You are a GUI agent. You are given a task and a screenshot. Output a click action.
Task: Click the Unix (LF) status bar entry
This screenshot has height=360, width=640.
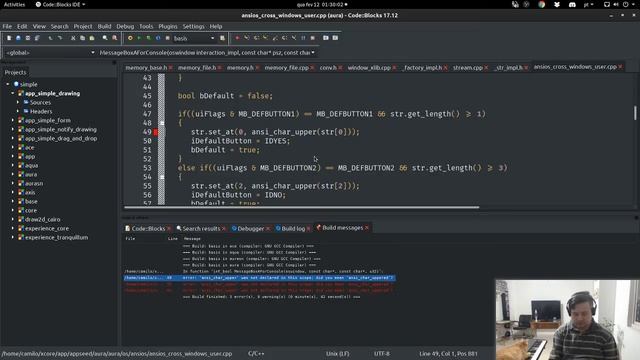coord(337,353)
